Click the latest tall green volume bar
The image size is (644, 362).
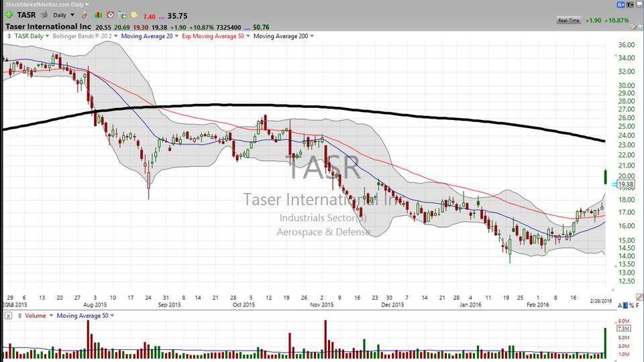click(605, 343)
